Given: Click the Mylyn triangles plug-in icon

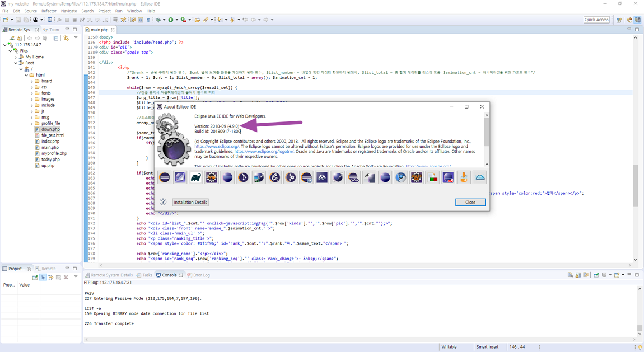Looking at the screenshot, I should [322, 177].
